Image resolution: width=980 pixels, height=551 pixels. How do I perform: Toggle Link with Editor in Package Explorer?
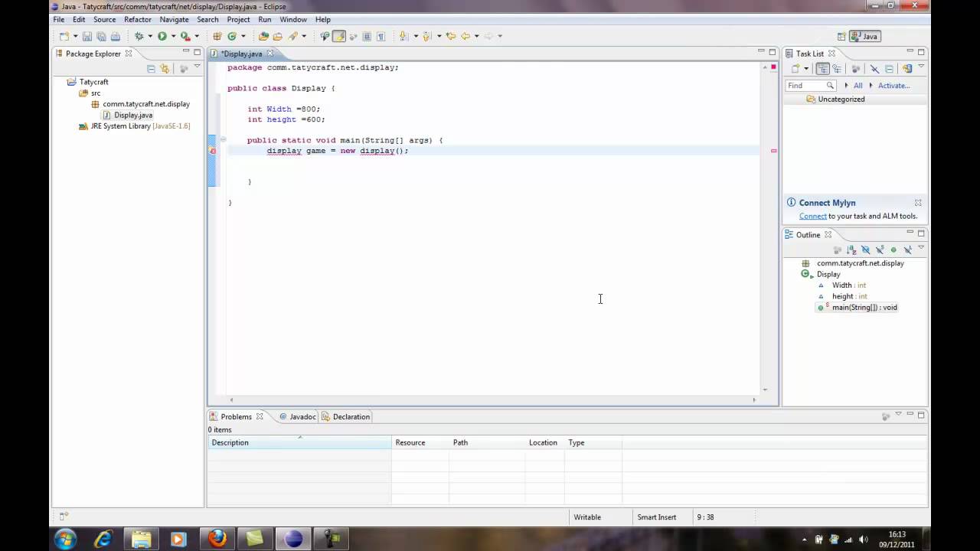[x=165, y=69]
